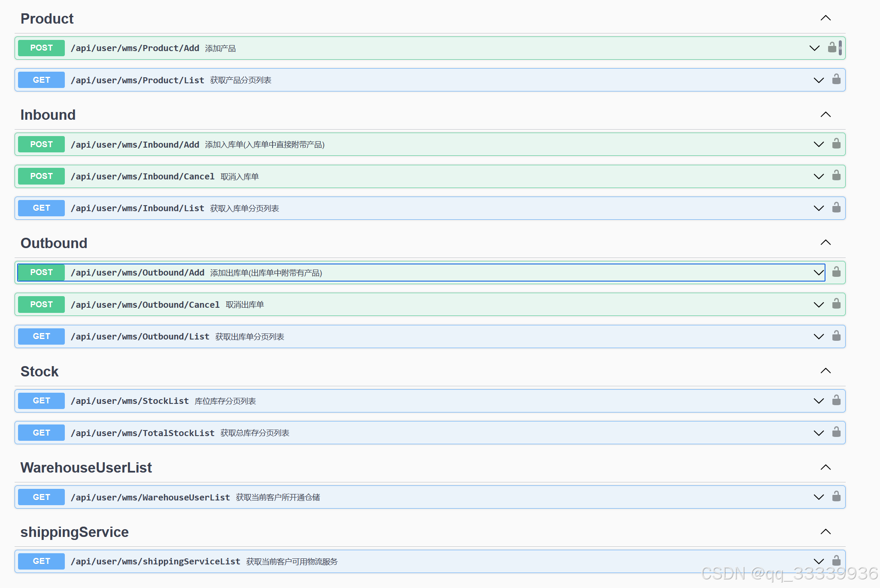
Task: Collapse the Product section
Action: tap(825, 18)
